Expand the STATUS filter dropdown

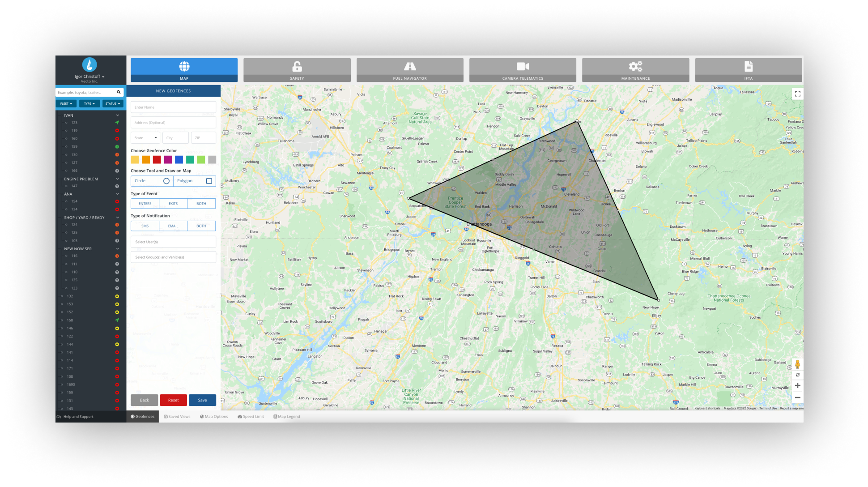pos(112,103)
